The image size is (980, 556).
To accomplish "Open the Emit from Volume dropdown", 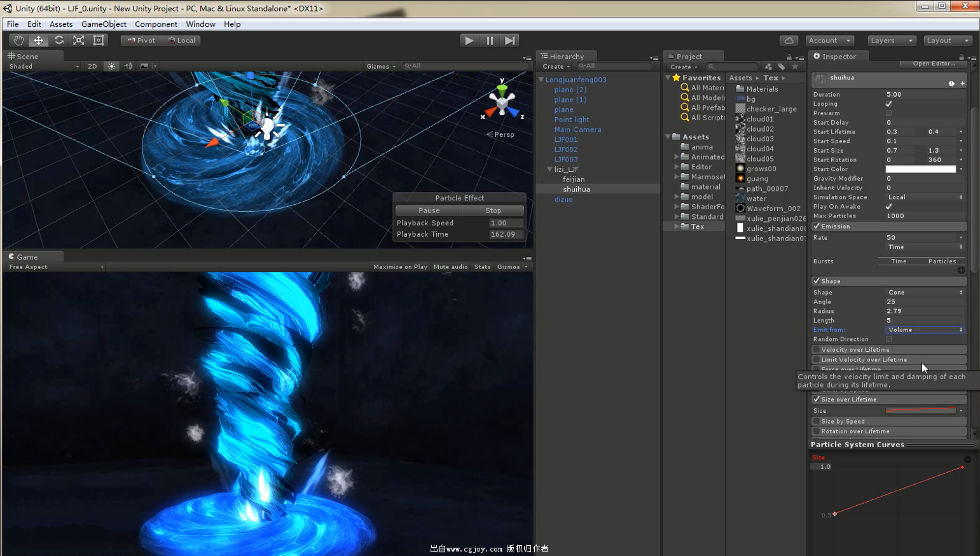I will pyautogui.click(x=925, y=330).
